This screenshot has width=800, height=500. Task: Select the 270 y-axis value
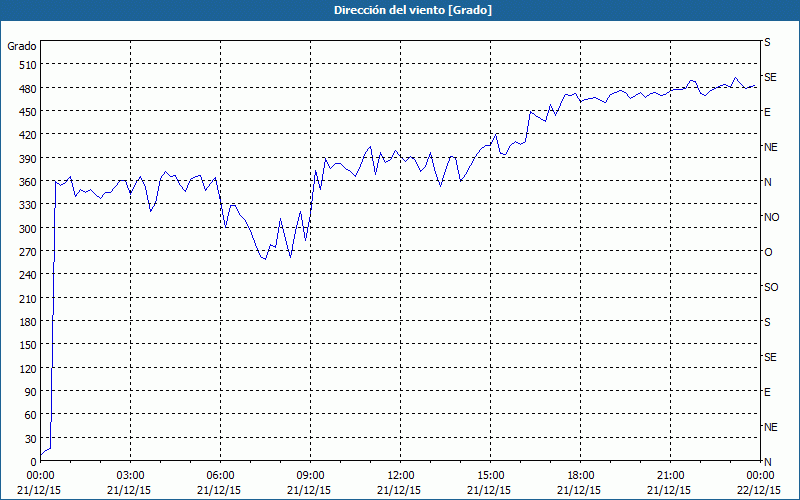pos(29,252)
